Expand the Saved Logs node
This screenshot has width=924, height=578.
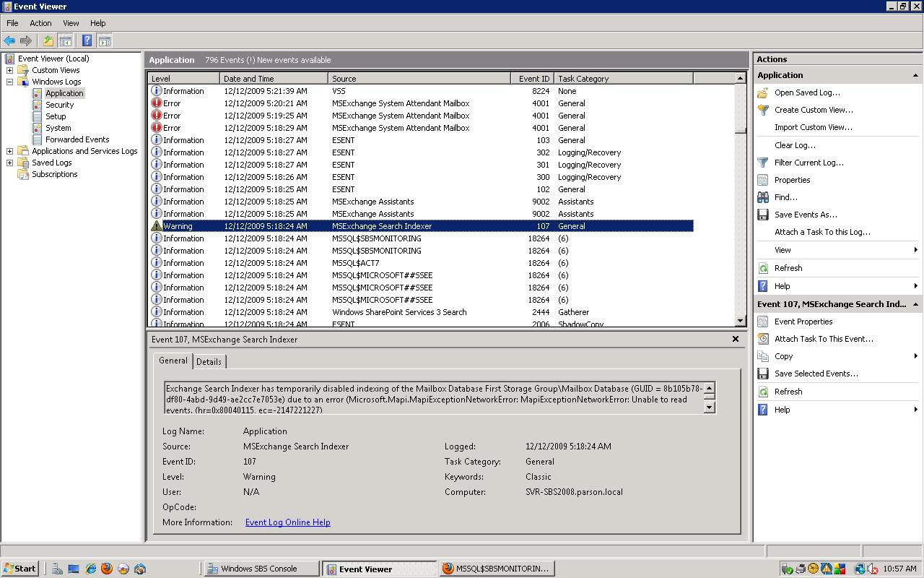(x=12, y=163)
